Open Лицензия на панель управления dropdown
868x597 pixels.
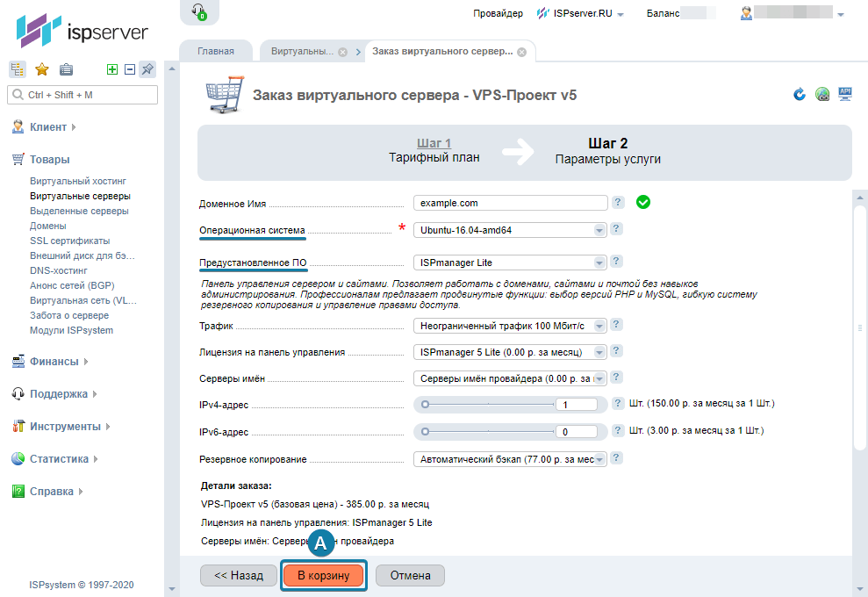[510, 352]
